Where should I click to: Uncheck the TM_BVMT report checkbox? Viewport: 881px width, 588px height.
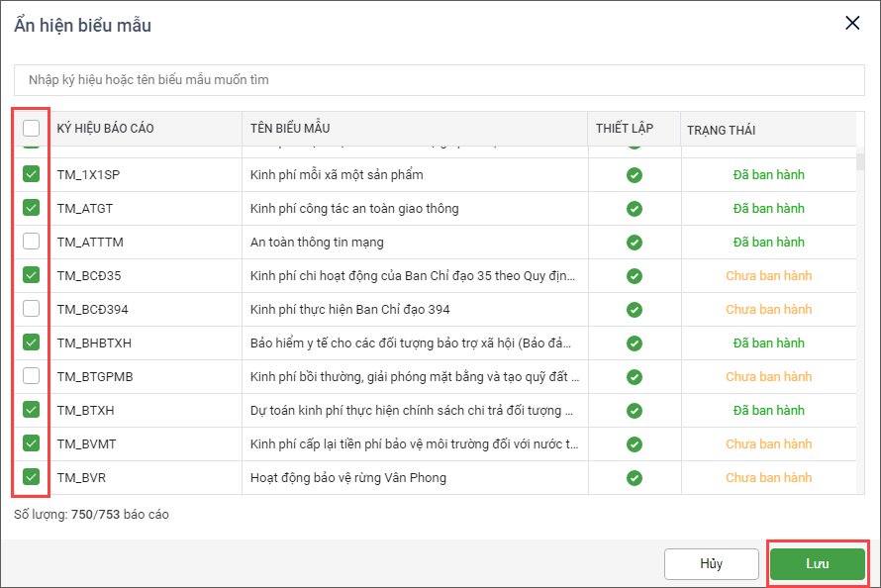tap(32, 443)
